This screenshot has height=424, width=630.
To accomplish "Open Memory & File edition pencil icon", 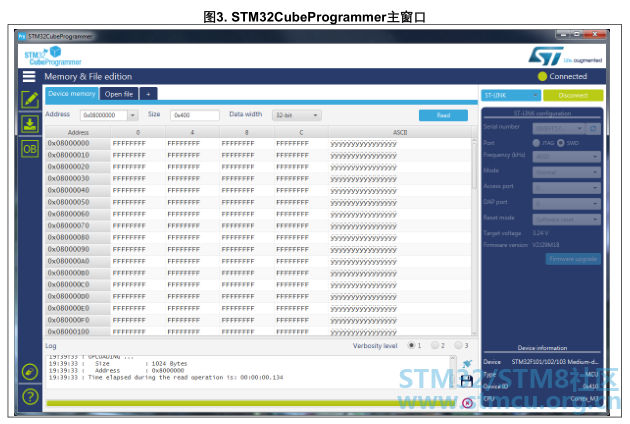I will [30, 99].
